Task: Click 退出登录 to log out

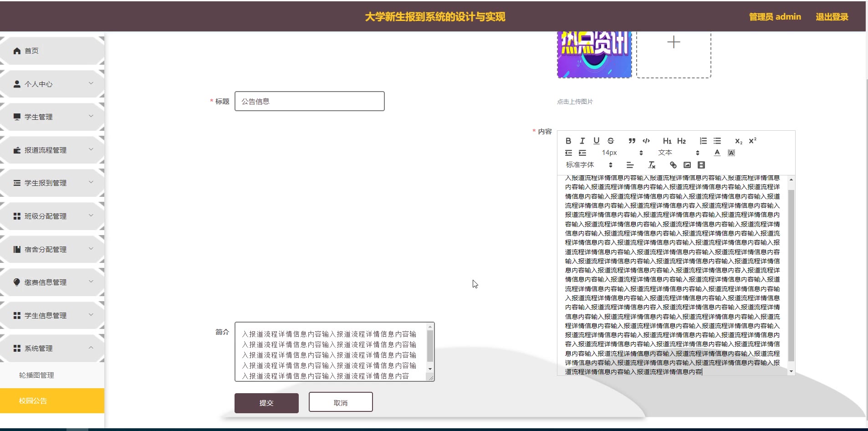Action: (x=832, y=17)
